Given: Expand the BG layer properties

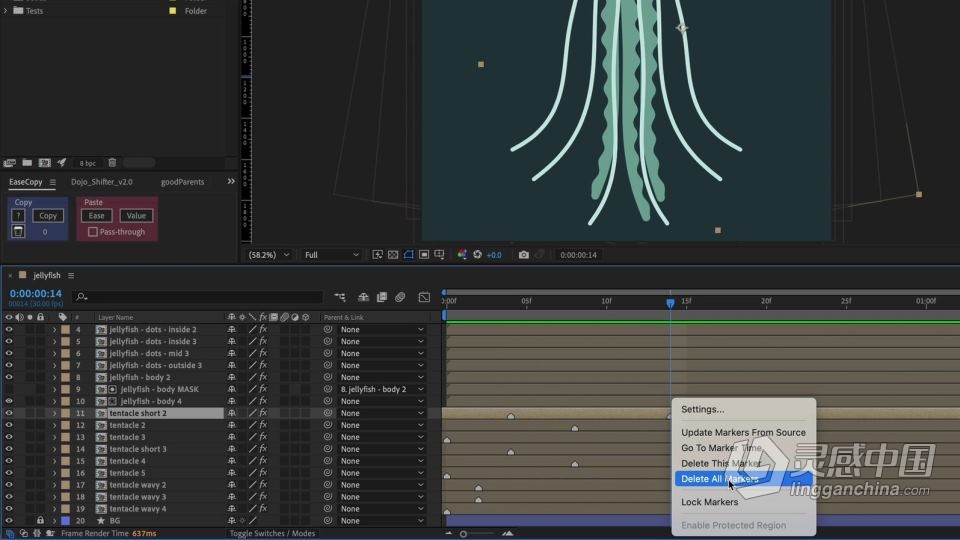Looking at the screenshot, I should coord(54,520).
